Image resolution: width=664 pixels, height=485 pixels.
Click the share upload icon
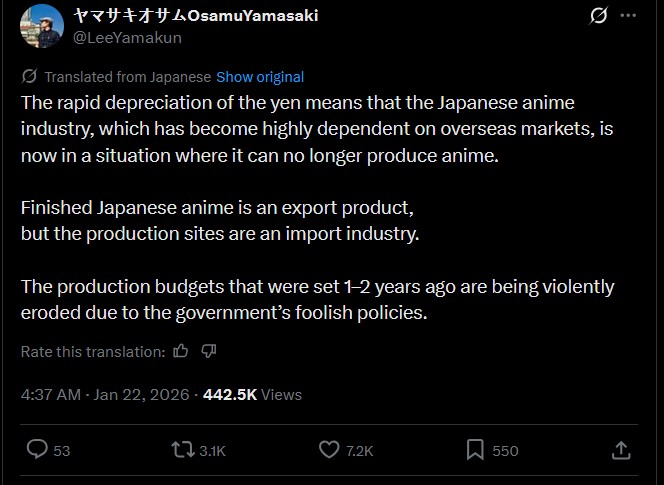click(x=621, y=450)
